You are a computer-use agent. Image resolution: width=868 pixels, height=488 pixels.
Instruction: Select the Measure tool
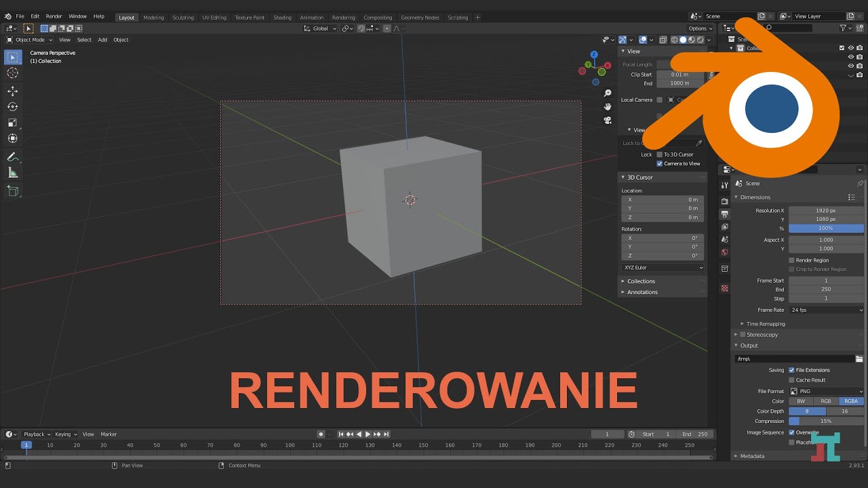click(12, 173)
